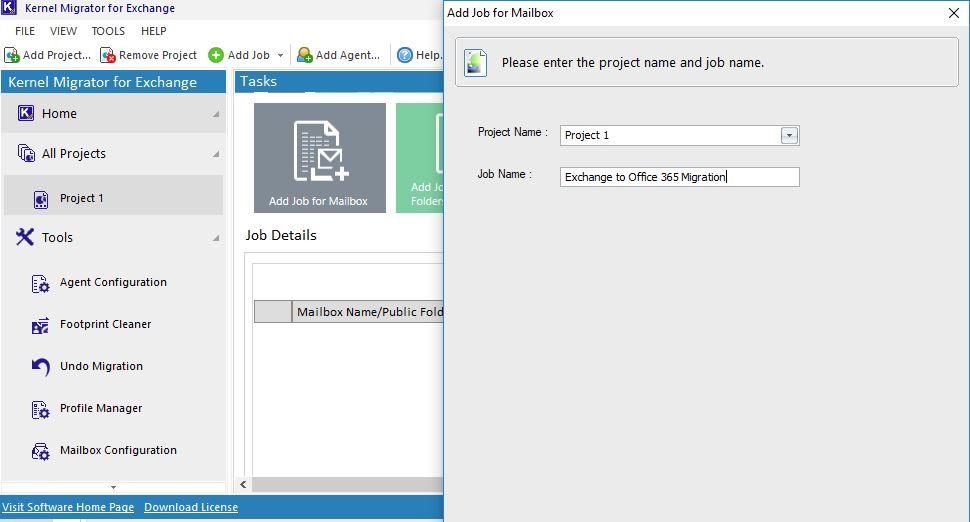Click the Home sidebar section label
This screenshot has height=522, width=970.
coord(59,113)
